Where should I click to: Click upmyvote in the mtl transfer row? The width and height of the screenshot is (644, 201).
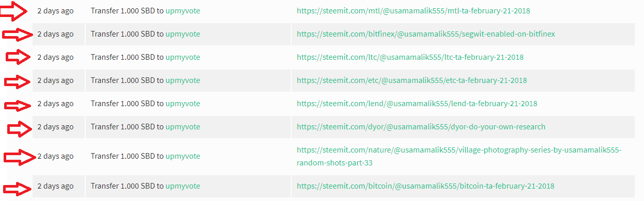[x=183, y=11]
